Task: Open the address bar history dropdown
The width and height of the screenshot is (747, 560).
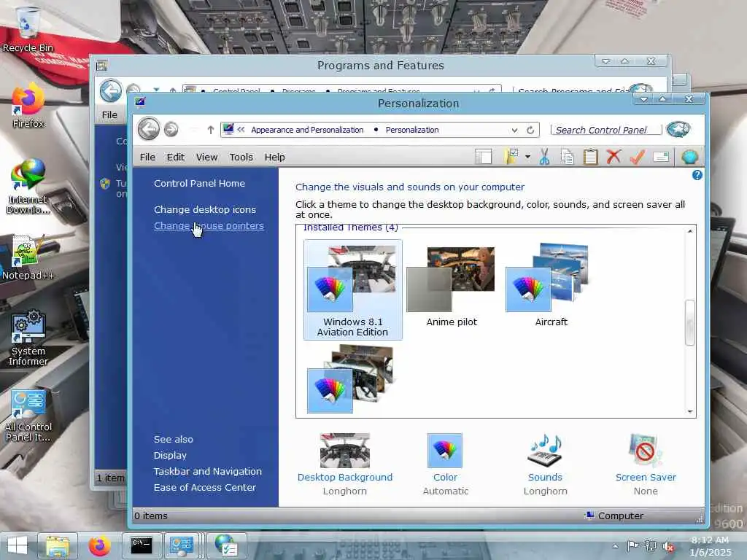Action: pos(514,130)
